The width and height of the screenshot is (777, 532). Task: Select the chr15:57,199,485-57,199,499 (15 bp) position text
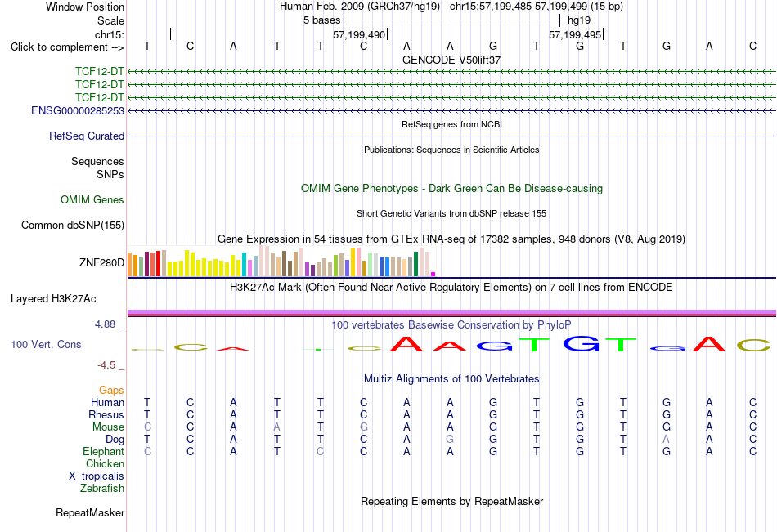pos(537,7)
